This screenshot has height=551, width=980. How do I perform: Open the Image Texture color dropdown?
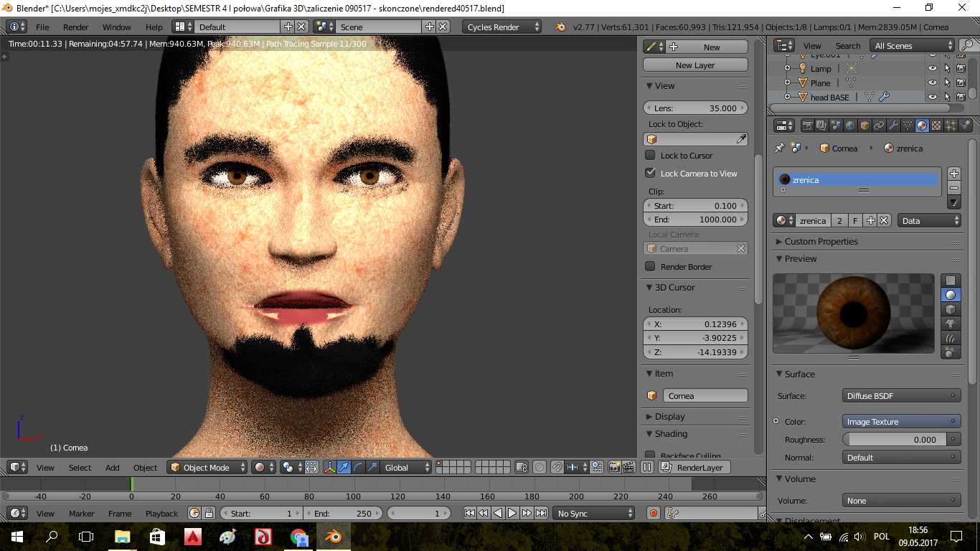[902, 422]
